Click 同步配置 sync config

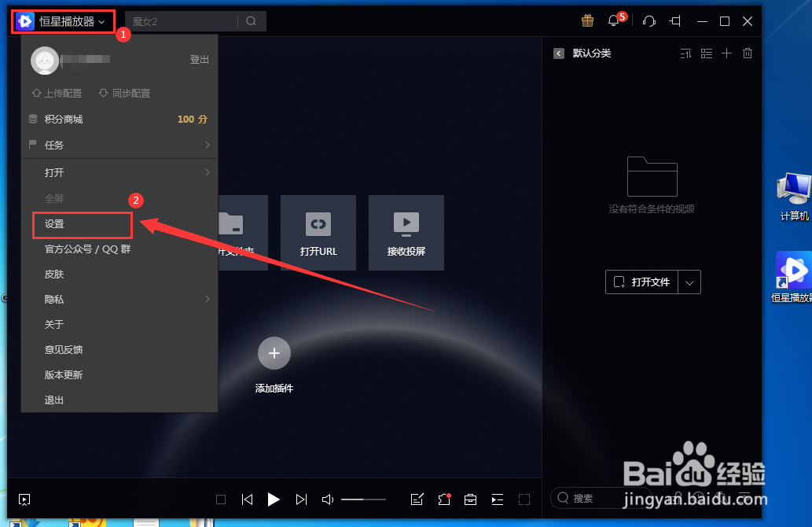tap(124, 94)
